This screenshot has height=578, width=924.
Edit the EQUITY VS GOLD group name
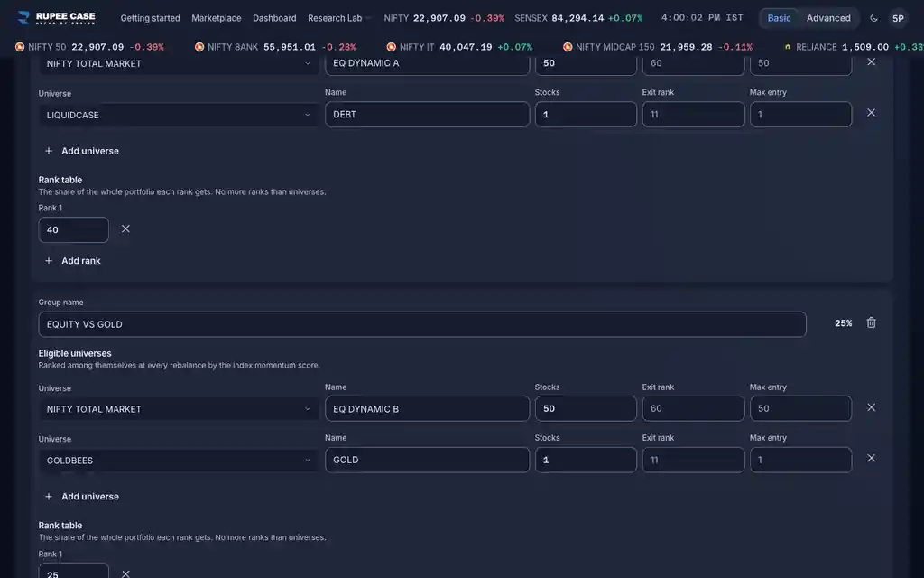(422, 324)
